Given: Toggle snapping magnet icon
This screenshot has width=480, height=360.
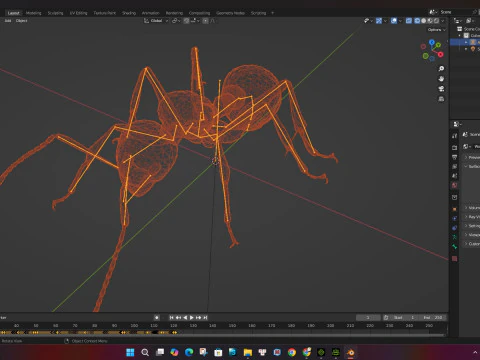Looking at the screenshot, I should (186, 21).
